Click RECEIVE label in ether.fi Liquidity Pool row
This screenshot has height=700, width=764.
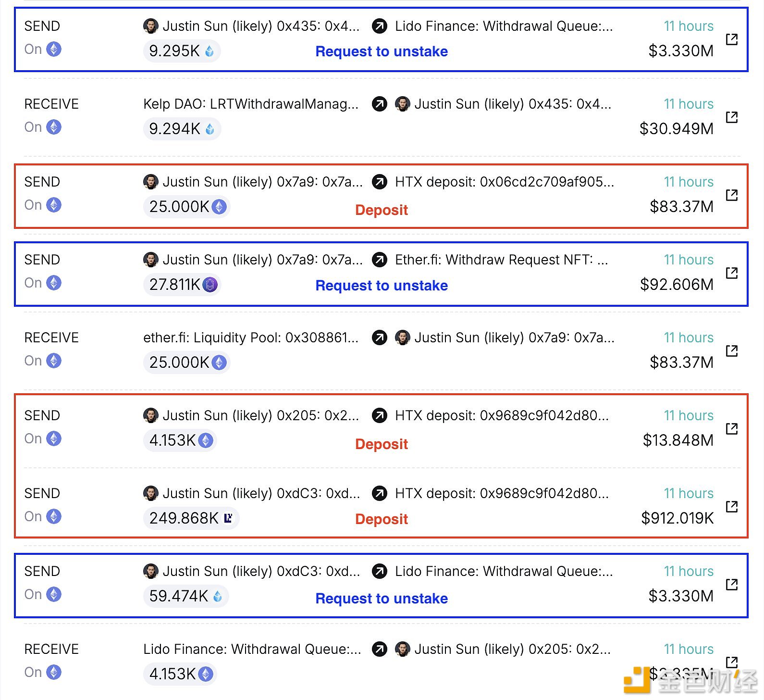51,337
